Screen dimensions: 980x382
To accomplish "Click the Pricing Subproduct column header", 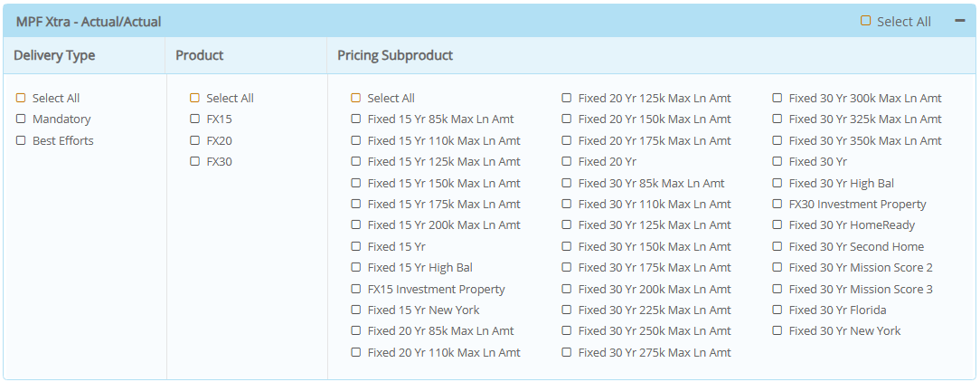I will (x=395, y=55).
